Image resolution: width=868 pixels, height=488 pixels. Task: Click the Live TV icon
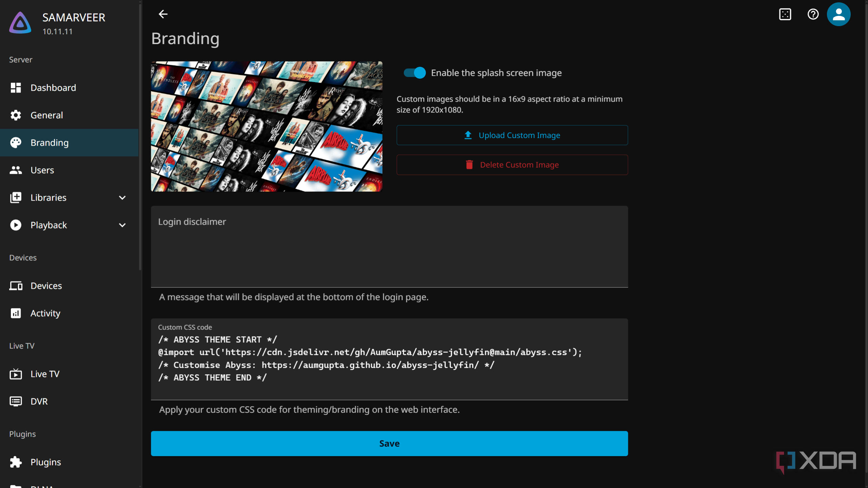coord(16,374)
